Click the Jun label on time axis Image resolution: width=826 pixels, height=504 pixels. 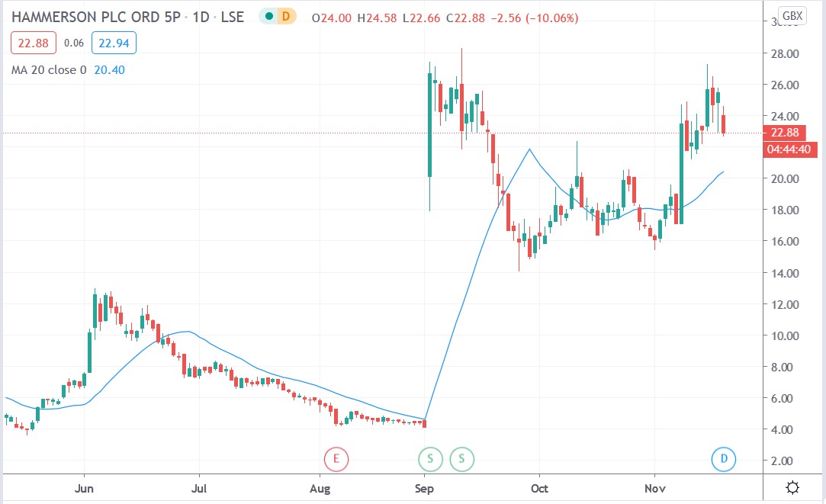[x=85, y=488]
